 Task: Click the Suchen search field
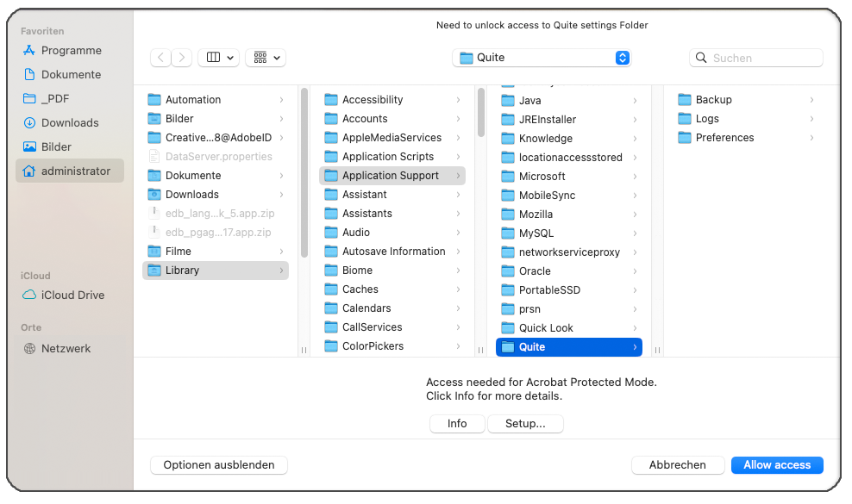click(755, 58)
